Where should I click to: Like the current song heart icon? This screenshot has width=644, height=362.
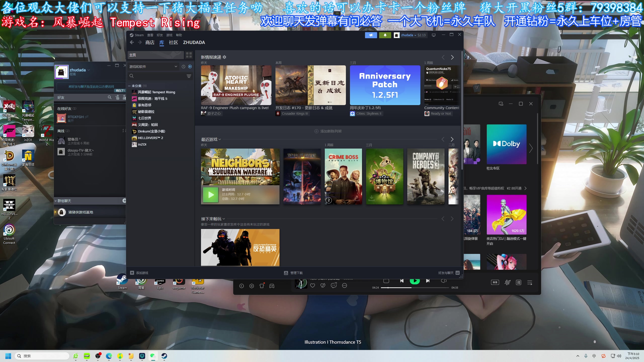pyautogui.click(x=312, y=286)
